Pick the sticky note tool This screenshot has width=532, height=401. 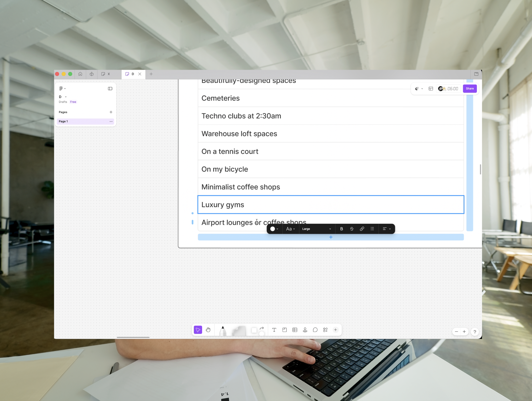[239, 331]
